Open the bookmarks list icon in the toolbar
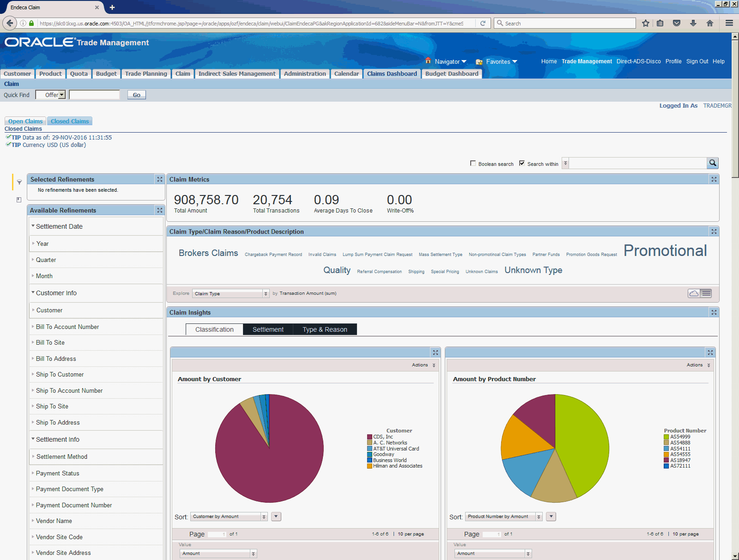Viewport: 739px width, 560px height. [660, 23]
